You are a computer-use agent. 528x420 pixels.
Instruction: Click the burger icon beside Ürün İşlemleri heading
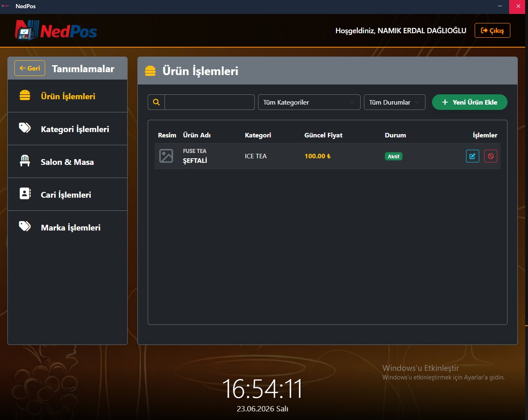150,71
